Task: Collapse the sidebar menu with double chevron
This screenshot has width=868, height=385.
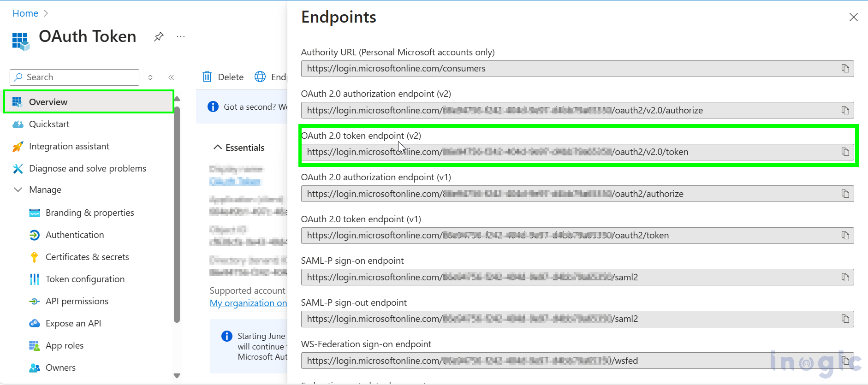Action: coord(171,77)
